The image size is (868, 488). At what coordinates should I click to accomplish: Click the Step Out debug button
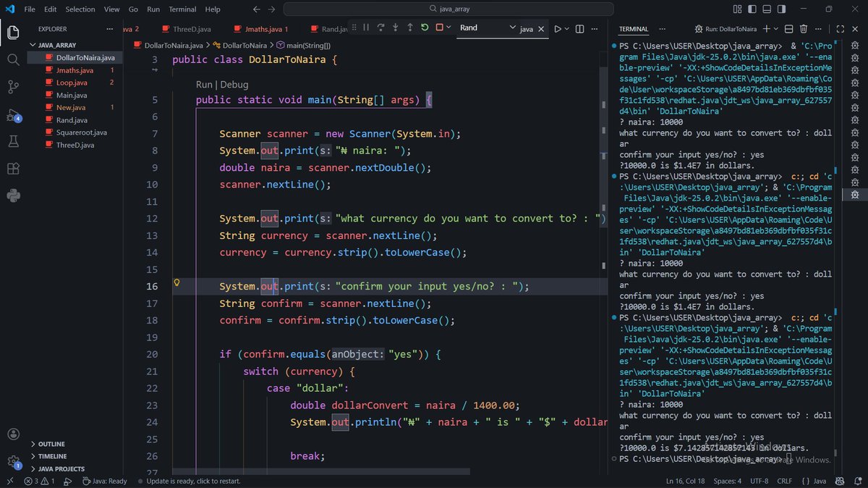pyautogui.click(x=410, y=28)
